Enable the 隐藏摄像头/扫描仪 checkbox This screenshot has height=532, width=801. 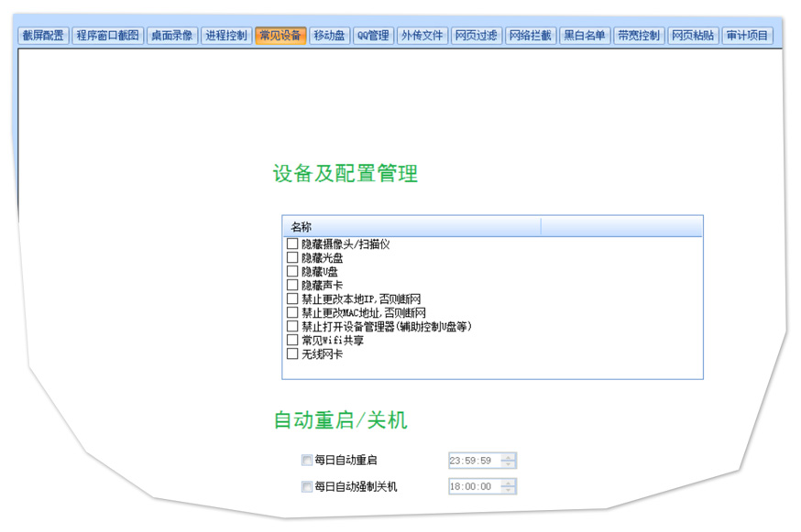point(292,244)
